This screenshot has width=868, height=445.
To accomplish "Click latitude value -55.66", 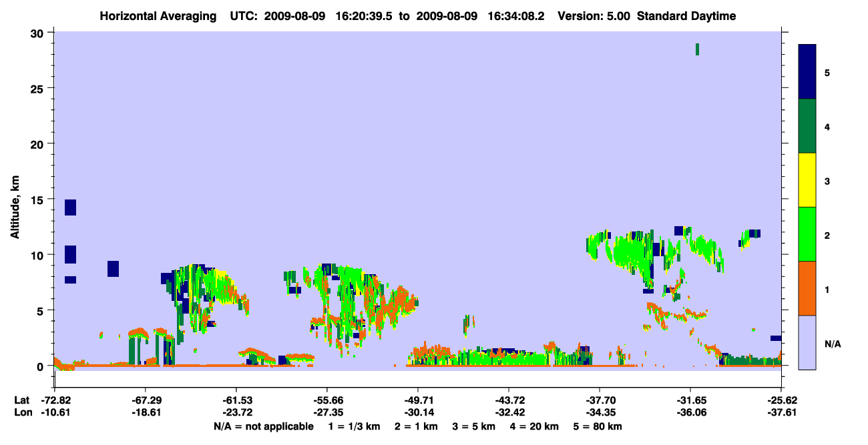I will tap(327, 400).
